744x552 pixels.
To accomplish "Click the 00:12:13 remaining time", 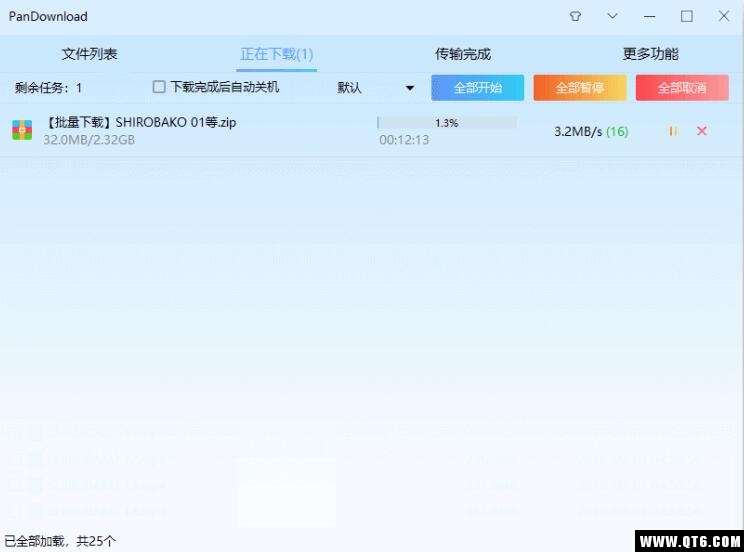I will 404,140.
